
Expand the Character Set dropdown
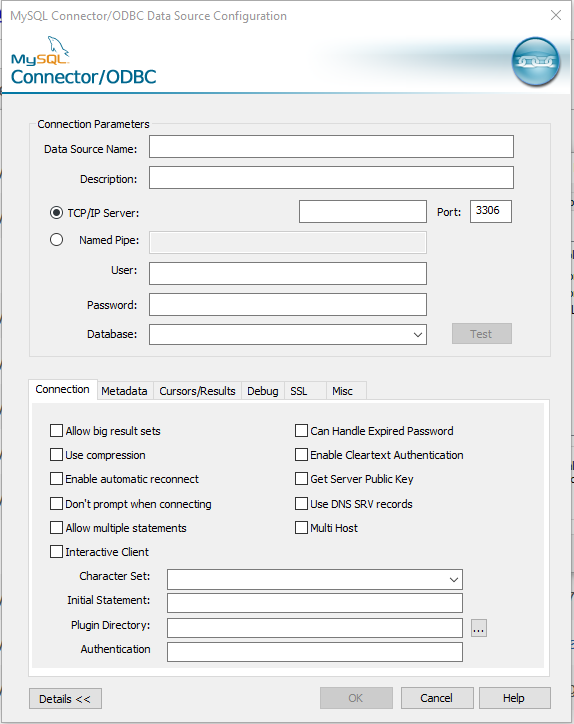(x=453, y=579)
